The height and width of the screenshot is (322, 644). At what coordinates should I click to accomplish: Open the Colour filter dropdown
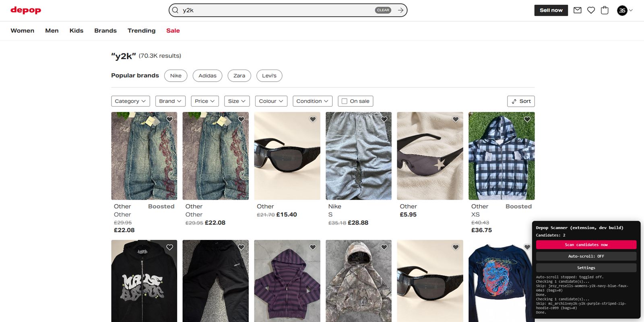point(271,101)
